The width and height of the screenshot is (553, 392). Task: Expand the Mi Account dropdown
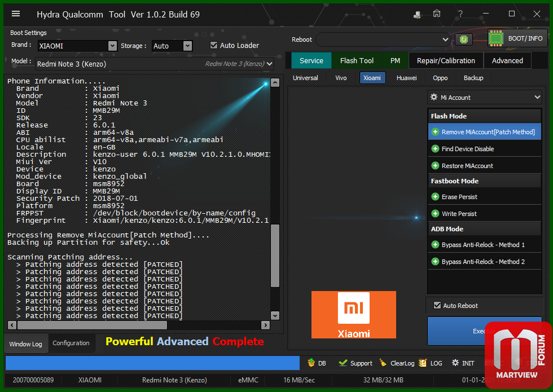tap(485, 98)
